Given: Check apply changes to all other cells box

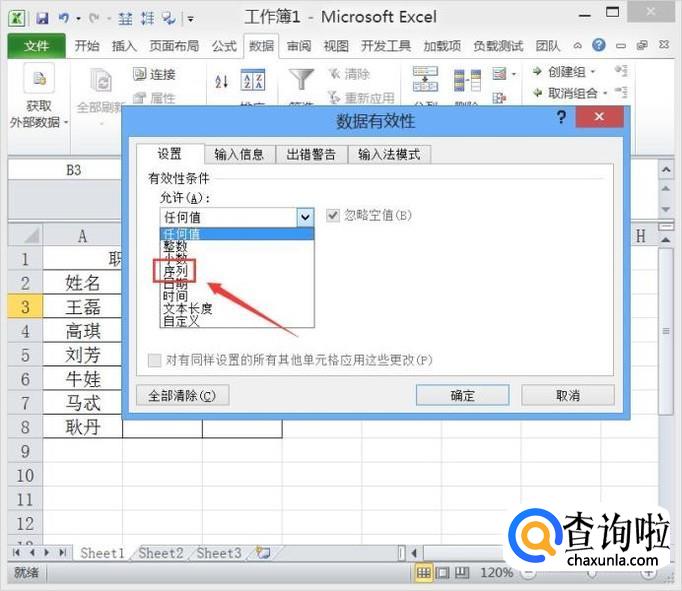Looking at the screenshot, I should (155, 360).
